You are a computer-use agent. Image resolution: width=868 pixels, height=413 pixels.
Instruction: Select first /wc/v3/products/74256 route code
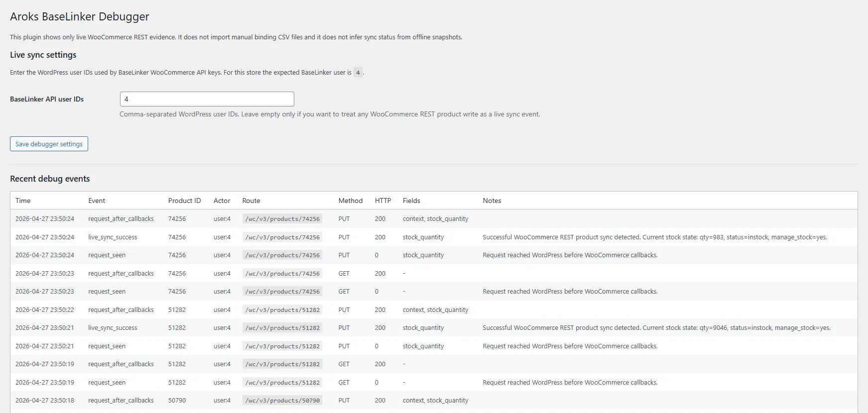coord(282,219)
